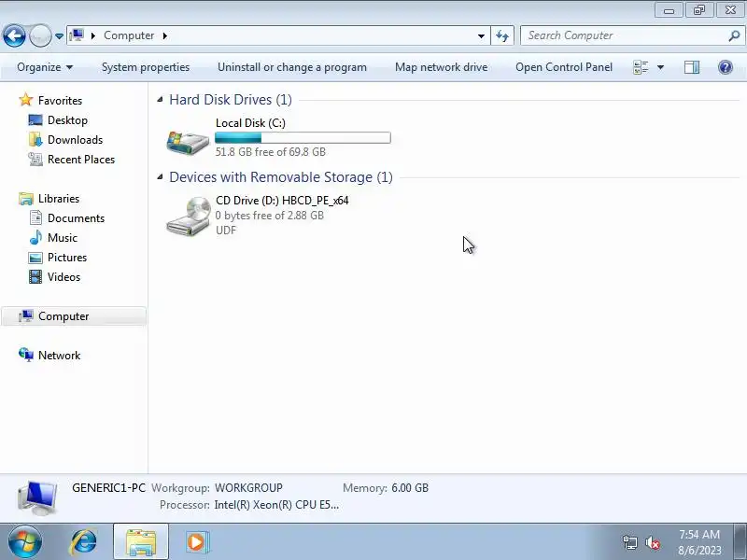The width and height of the screenshot is (747, 560).
Task: Refresh the Computer view
Action: [x=502, y=35]
